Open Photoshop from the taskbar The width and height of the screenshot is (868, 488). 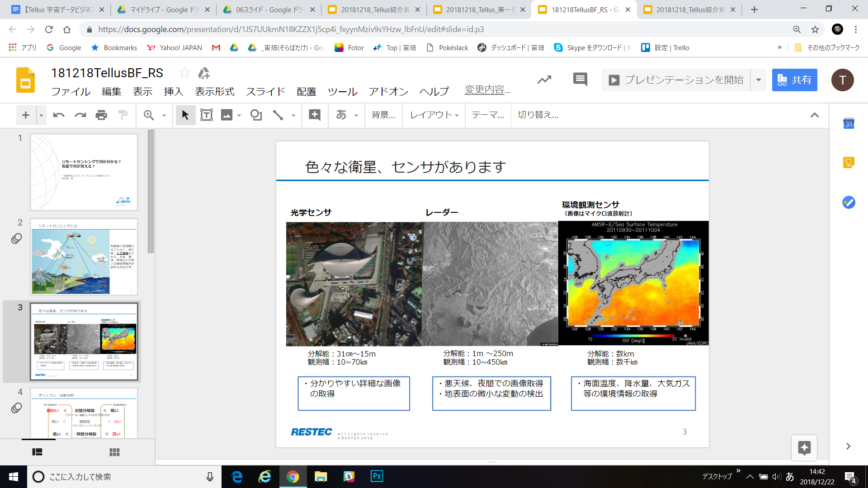377,477
